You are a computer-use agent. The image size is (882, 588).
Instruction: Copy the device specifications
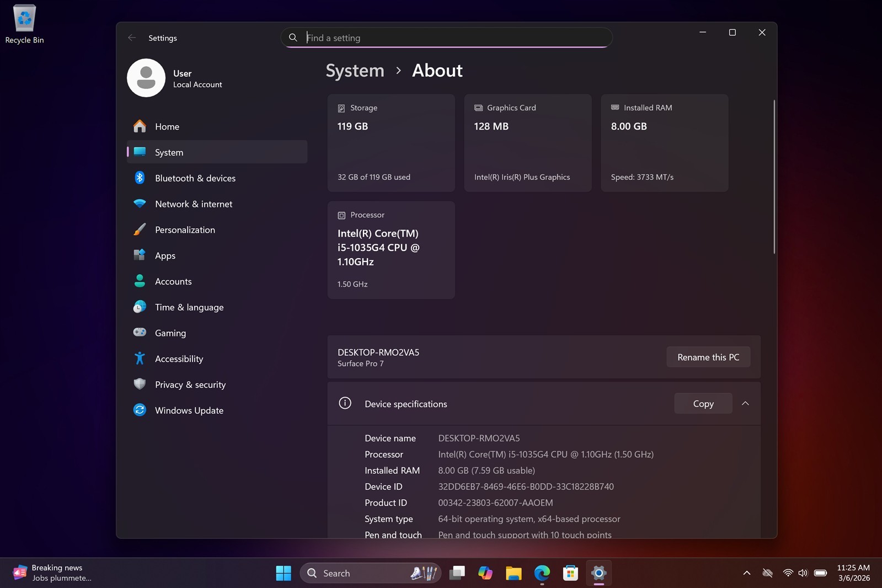point(703,403)
